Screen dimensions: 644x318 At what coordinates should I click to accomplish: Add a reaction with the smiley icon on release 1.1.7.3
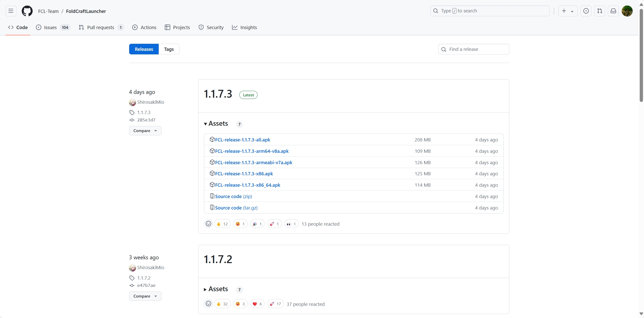click(x=208, y=224)
